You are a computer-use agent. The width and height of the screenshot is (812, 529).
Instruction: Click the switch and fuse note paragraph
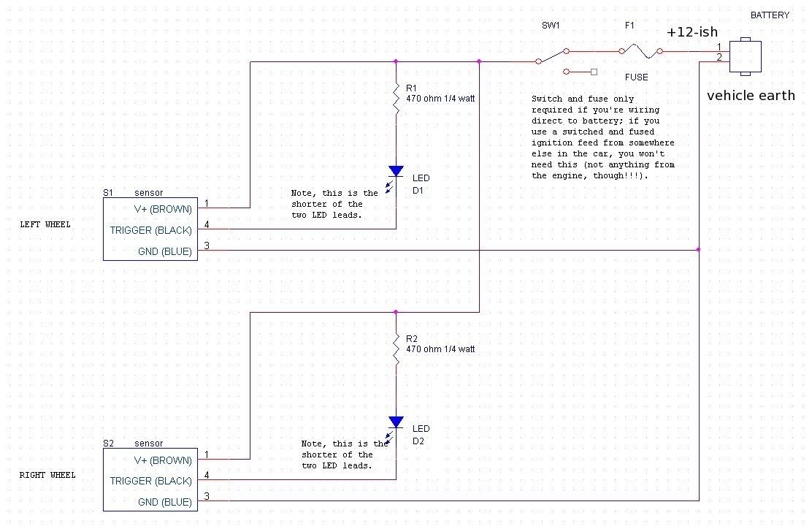pos(603,137)
